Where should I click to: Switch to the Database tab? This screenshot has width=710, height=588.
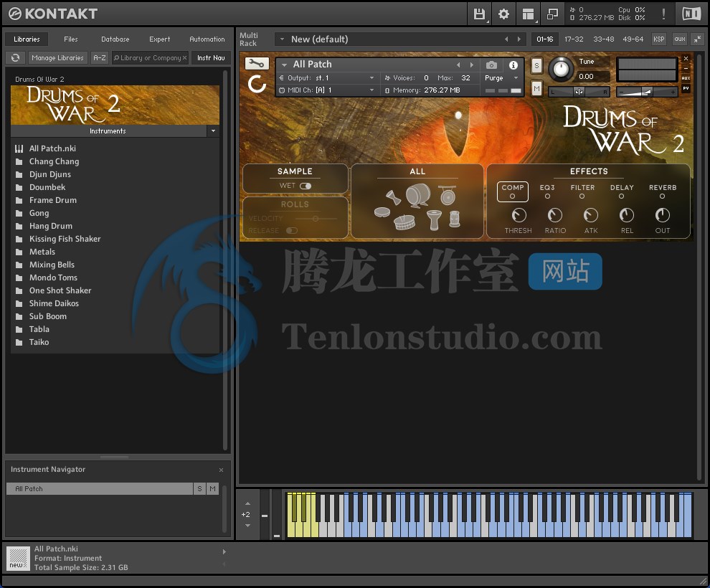click(x=115, y=39)
